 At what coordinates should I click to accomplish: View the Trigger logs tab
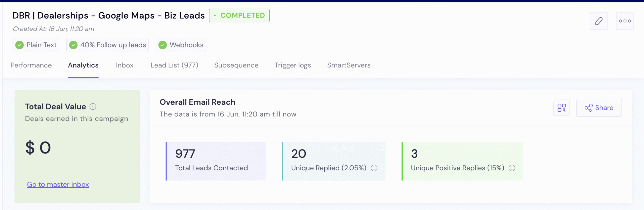tap(293, 65)
